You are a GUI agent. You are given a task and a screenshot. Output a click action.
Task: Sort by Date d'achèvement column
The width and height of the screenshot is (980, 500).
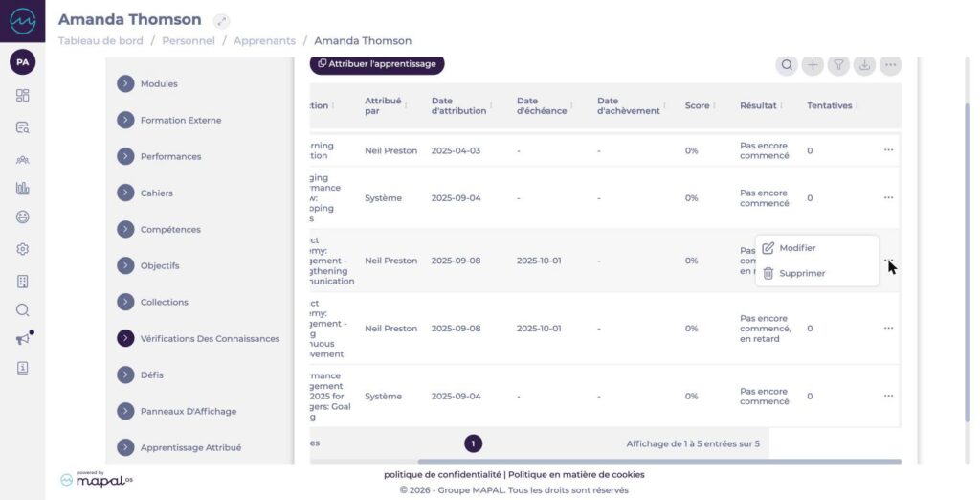point(632,105)
